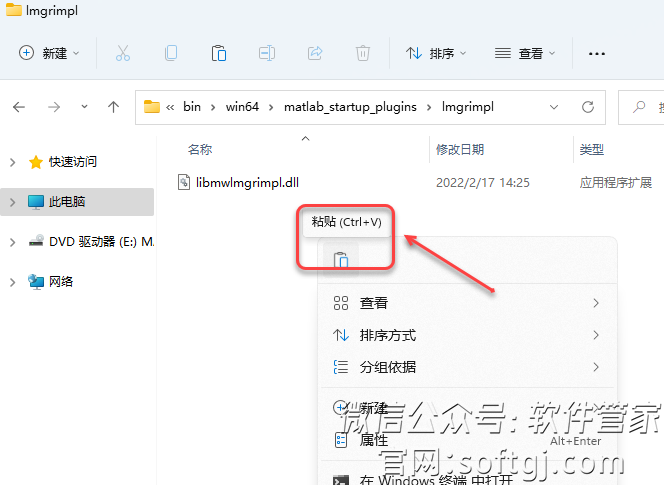
Task: Go back with the left arrow button
Action: (x=19, y=107)
